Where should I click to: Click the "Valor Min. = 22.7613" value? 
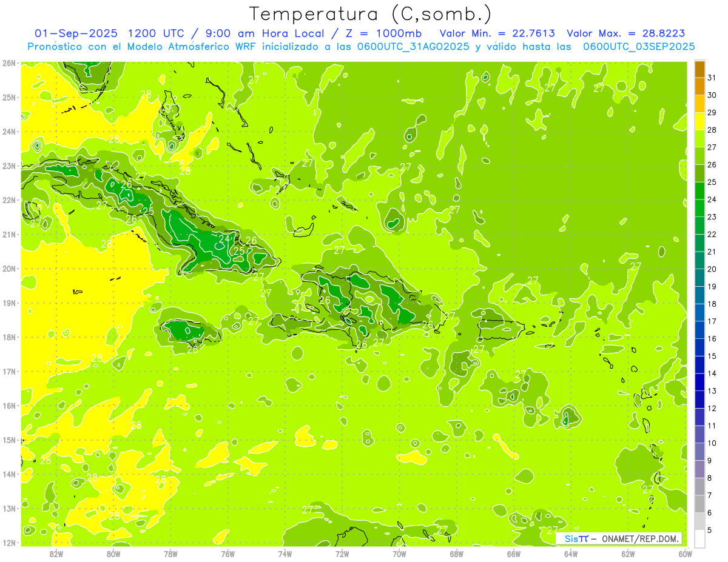point(497,33)
